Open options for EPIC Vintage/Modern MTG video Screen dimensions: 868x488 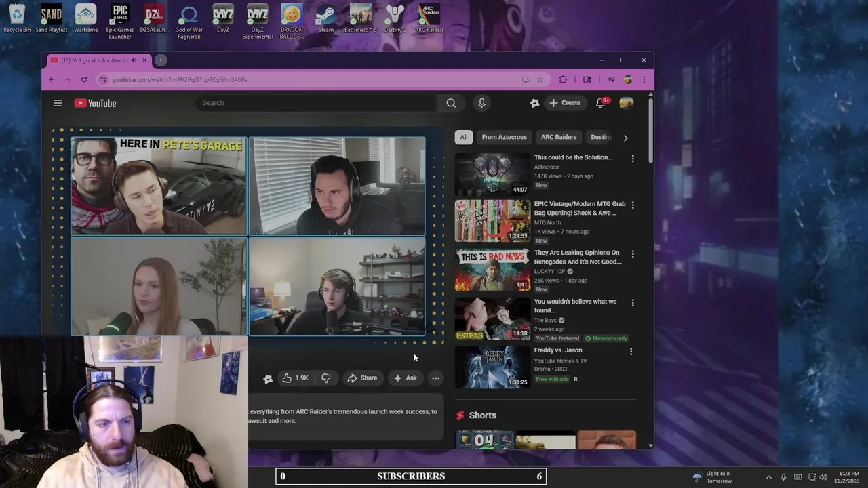coord(633,205)
